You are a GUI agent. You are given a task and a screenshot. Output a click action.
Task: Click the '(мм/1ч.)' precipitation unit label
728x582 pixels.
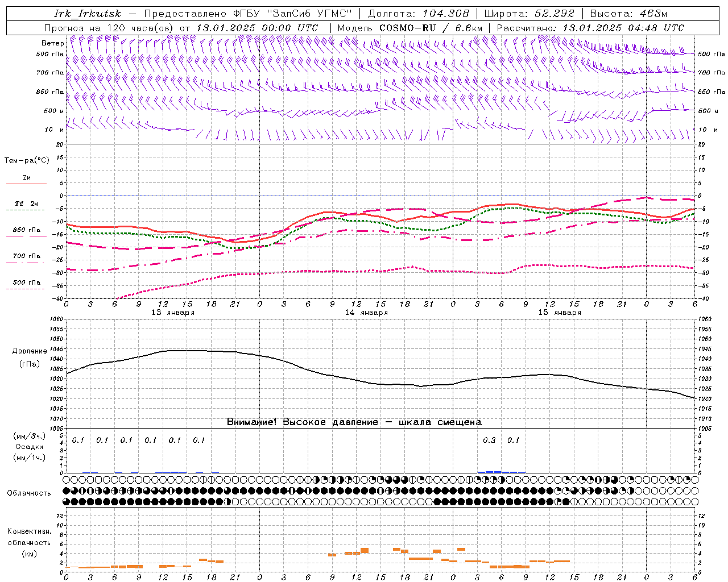(30, 458)
